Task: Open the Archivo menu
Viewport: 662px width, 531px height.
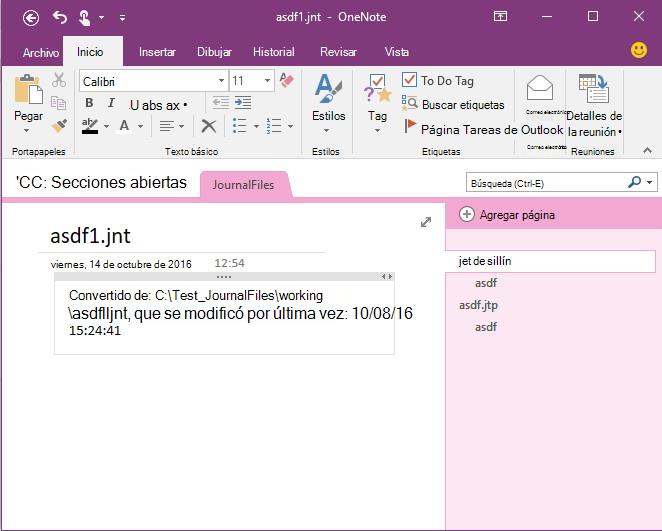Action: [41, 52]
